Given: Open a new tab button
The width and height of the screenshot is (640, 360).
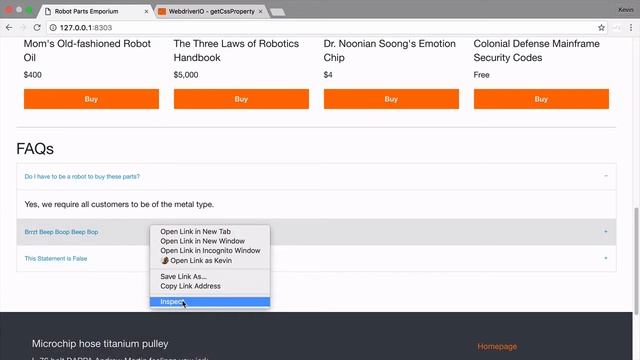Looking at the screenshot, I should click(278, 12).
